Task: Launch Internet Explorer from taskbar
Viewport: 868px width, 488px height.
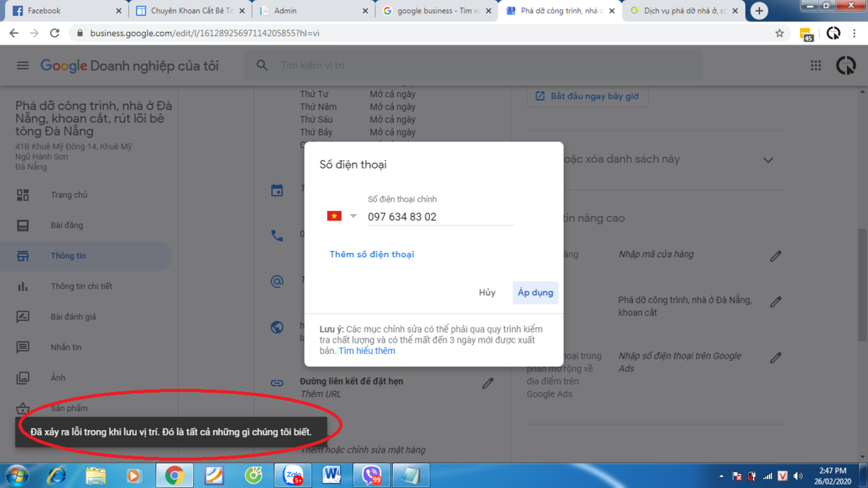Action: pyautogui.click(x=56, y=476)
